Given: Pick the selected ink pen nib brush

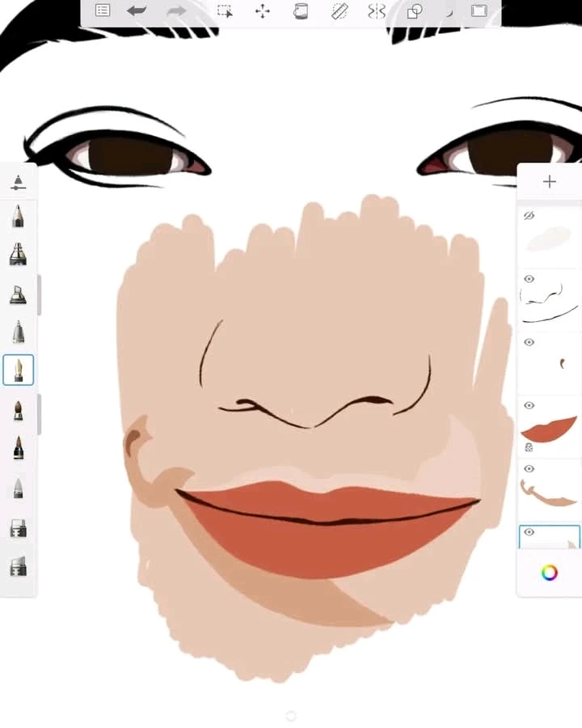Looking at the screenshot, I should coord(18,370).
